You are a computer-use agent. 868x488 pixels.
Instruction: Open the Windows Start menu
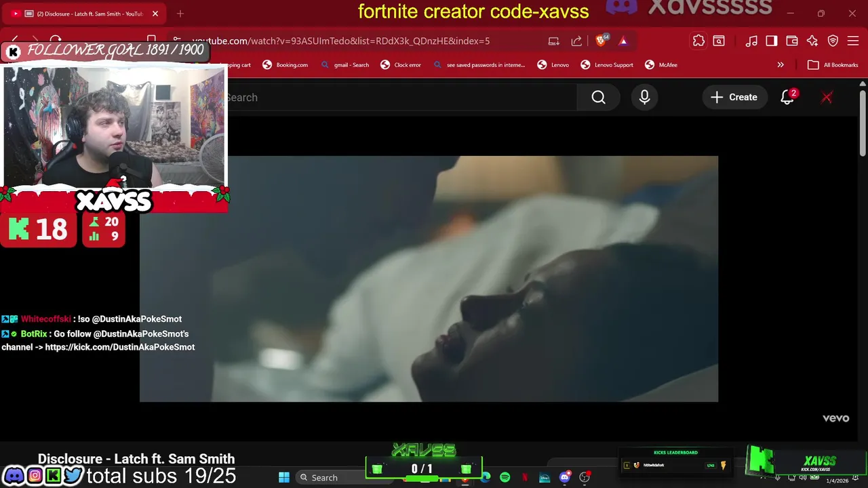tap(284, 477)
